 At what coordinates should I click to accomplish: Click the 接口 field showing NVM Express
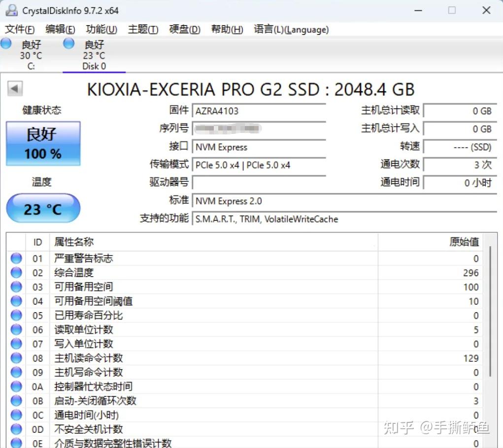point(259,147)
